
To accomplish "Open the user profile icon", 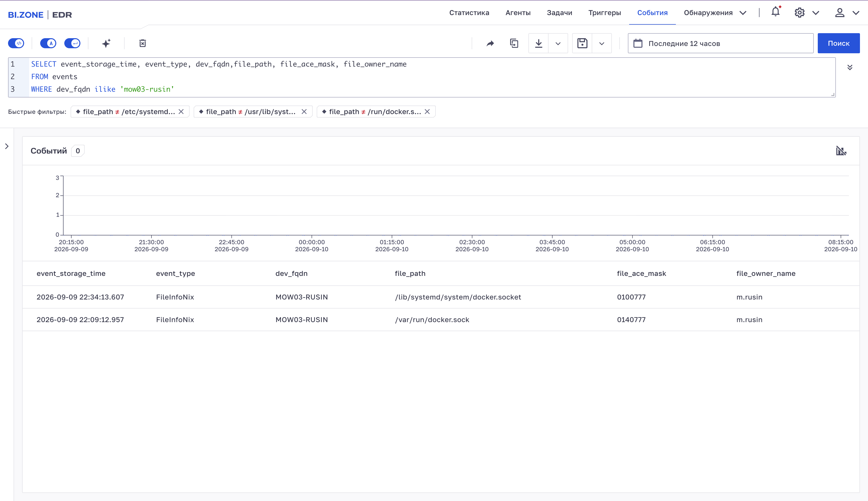I will [840, 13].
